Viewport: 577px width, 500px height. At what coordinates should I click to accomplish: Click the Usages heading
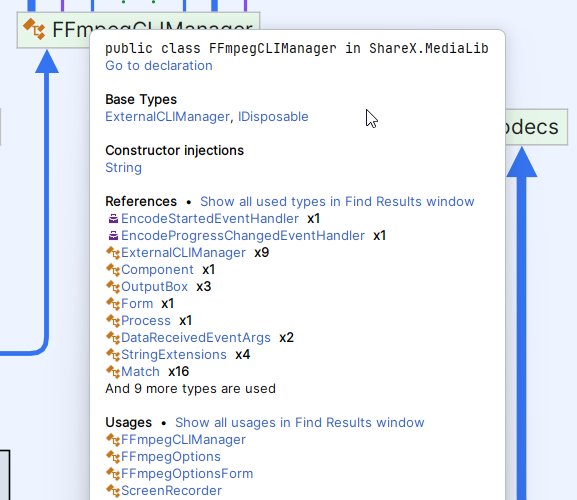128,422
